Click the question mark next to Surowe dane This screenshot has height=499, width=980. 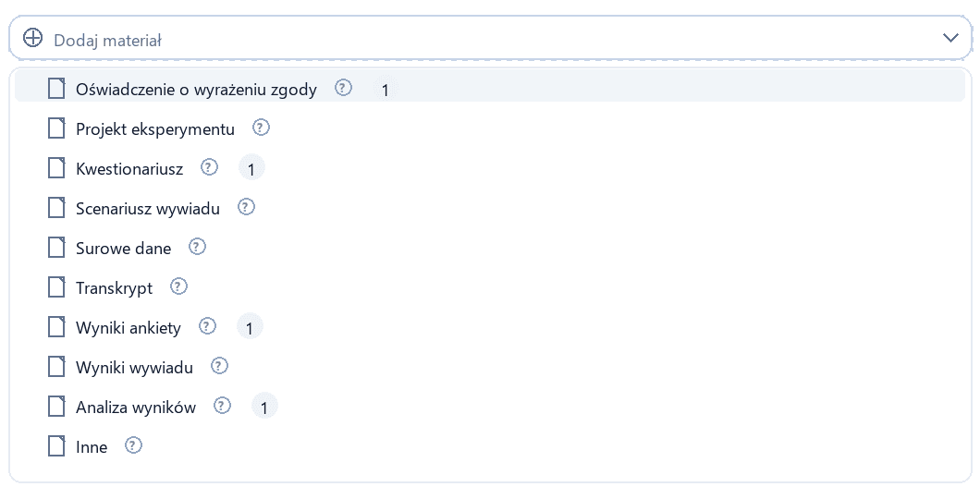[197, 247]
